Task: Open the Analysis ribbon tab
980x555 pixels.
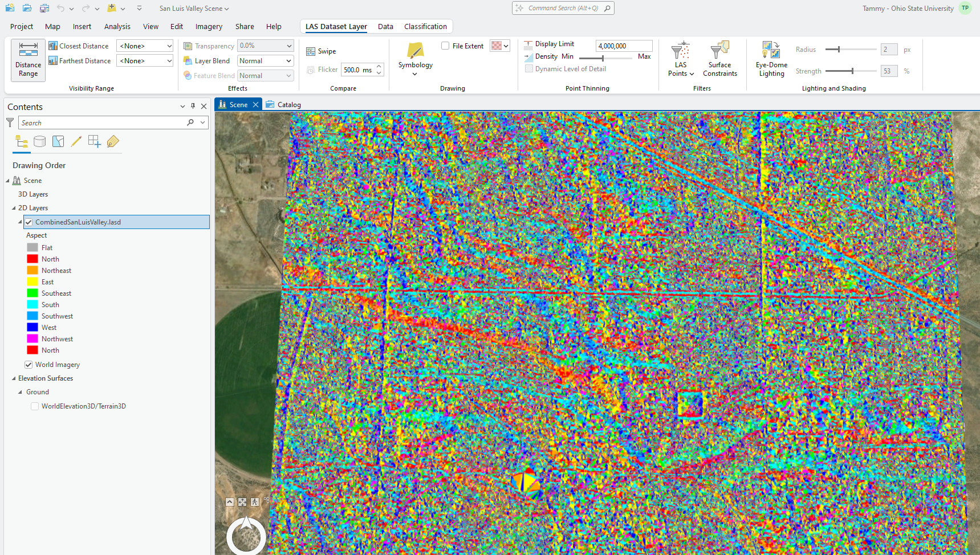Action: pos(117,27)
